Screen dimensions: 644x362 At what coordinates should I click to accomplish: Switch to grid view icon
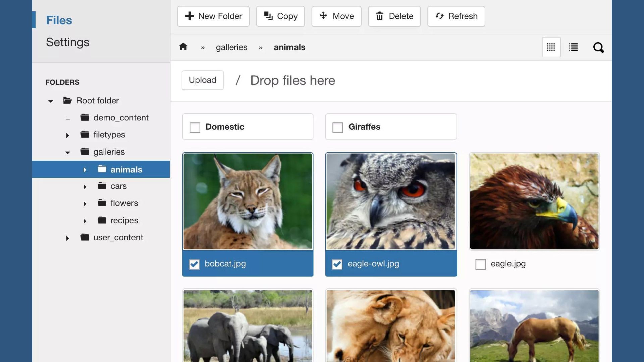tap(551, 47)
